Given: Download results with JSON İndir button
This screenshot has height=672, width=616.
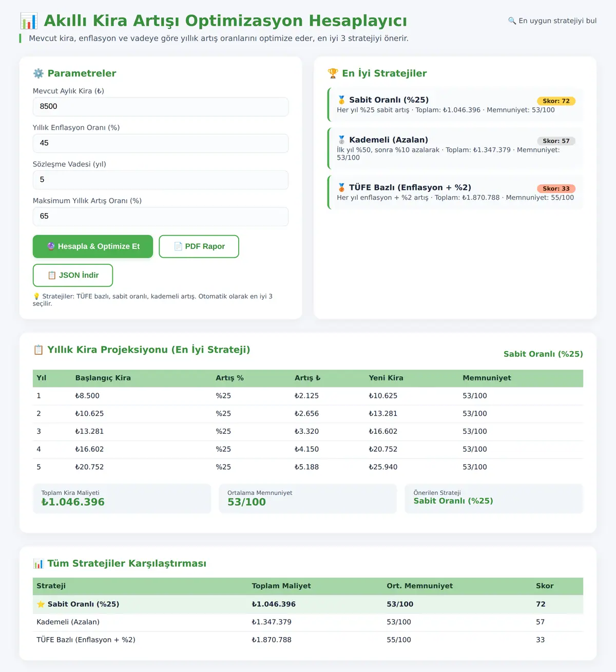Looking at the screenshot, I should point(73,275).
